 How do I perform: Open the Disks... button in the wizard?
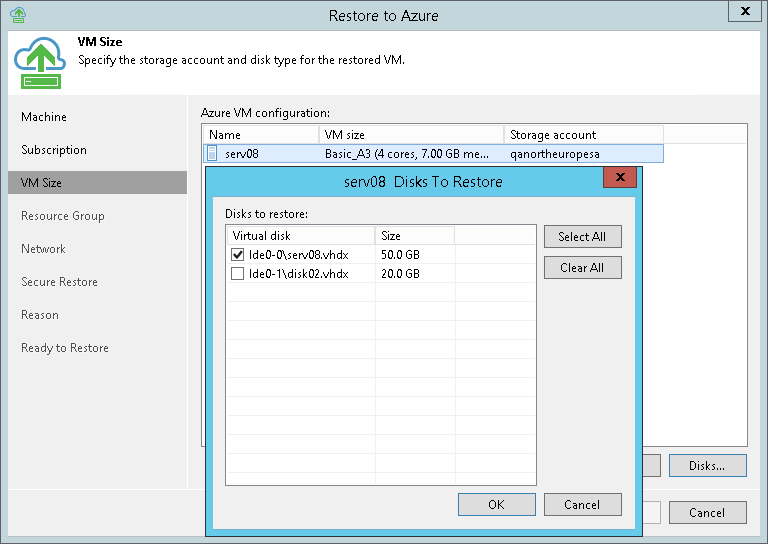pos(708,466)
